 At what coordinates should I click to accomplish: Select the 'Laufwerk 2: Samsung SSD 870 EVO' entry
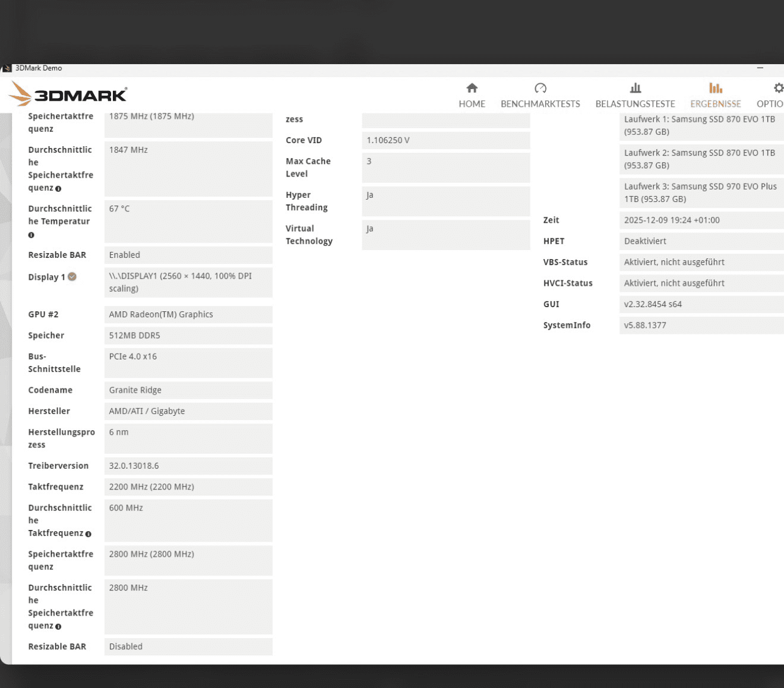click(701, 159)
